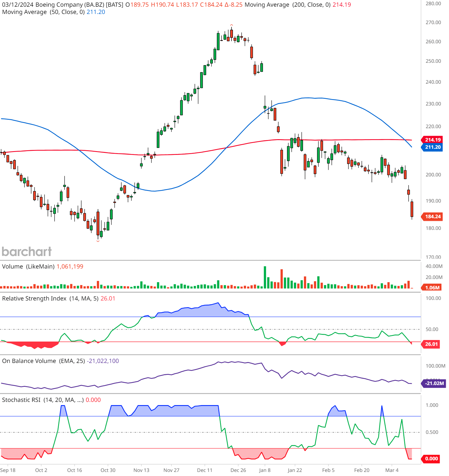
Task: Click the 170.00 price axis label
Action: [433, 257]
